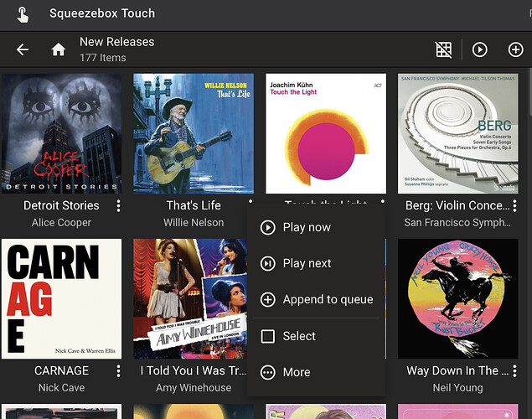This screenshot has width=532, height=419.
Task: Tick the Select checkbox in menu
Action: coord(268,336)
